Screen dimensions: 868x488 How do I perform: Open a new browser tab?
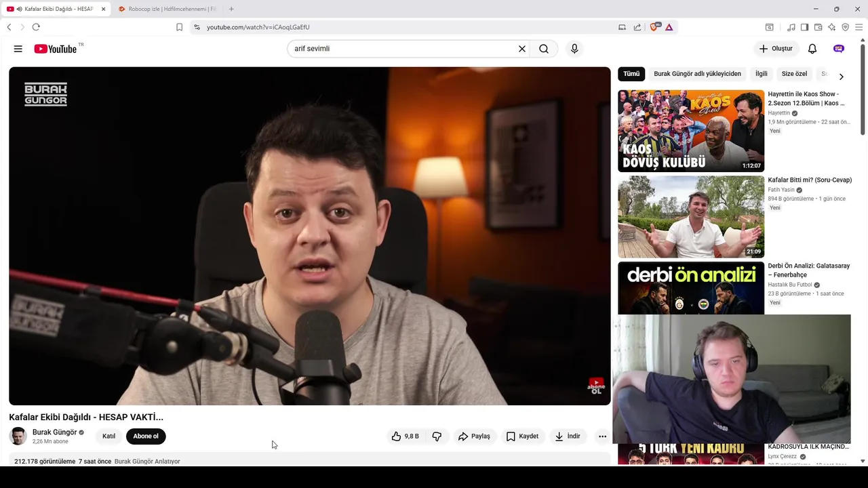(231, 9)
